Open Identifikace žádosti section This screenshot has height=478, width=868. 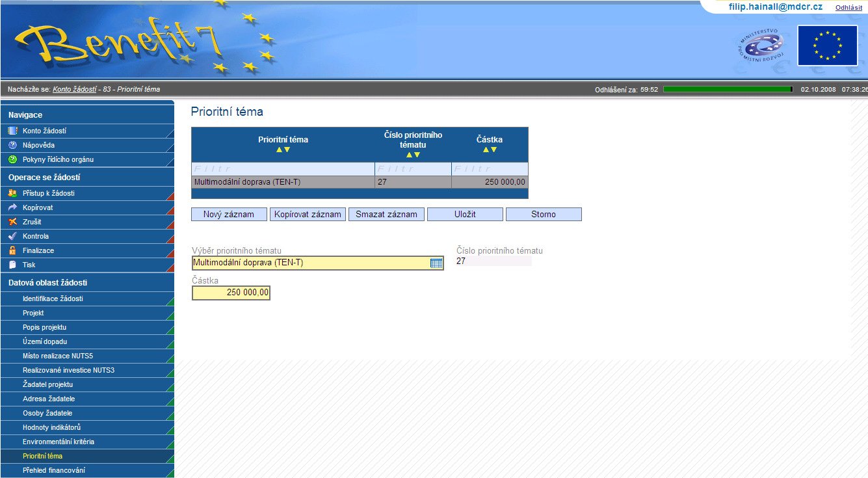click(x=87, y=299)
